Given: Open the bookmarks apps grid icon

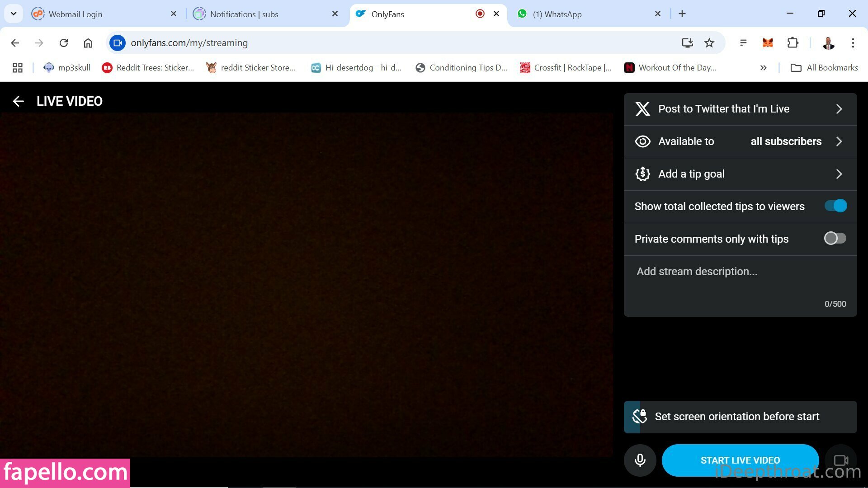Looking at the screenshot, I should click(18, 68).
